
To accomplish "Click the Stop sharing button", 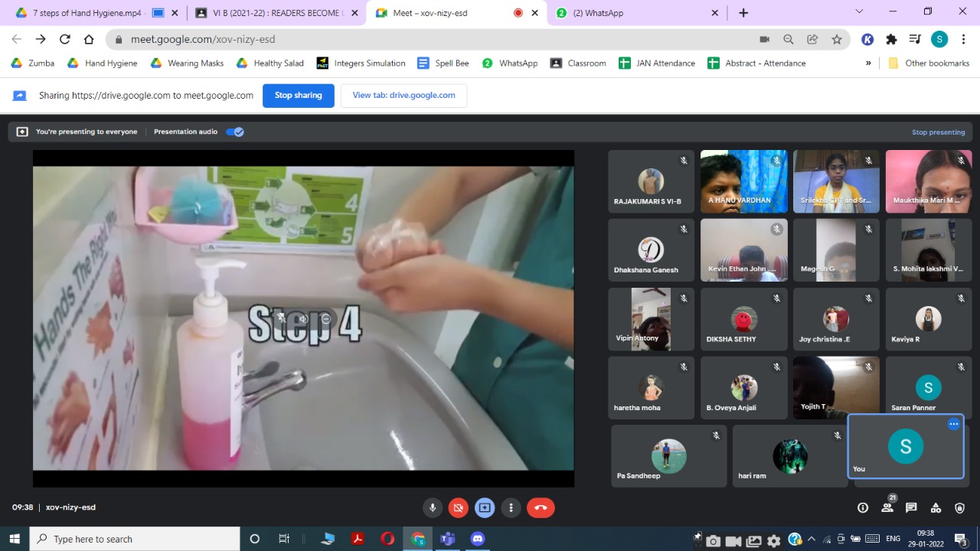I will click(x=298, y=96).
